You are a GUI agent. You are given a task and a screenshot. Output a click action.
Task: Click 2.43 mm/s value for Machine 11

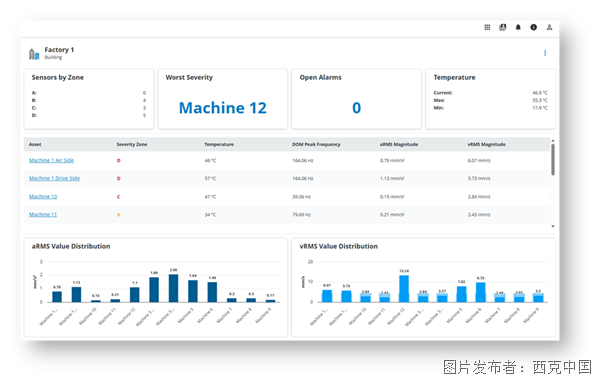coord(479,215)
